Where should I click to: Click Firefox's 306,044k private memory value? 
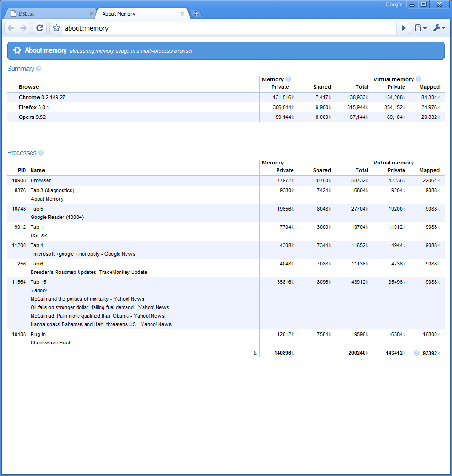click(284, 107)
